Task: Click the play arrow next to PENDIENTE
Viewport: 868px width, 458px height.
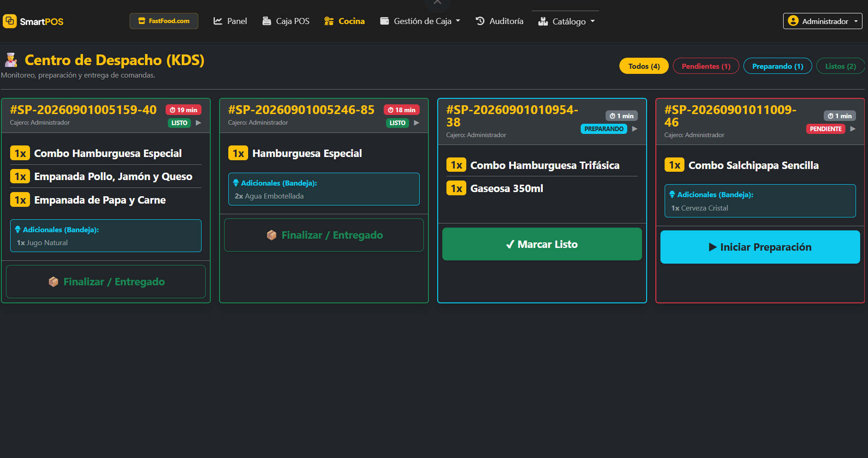Action: point(853,129)
